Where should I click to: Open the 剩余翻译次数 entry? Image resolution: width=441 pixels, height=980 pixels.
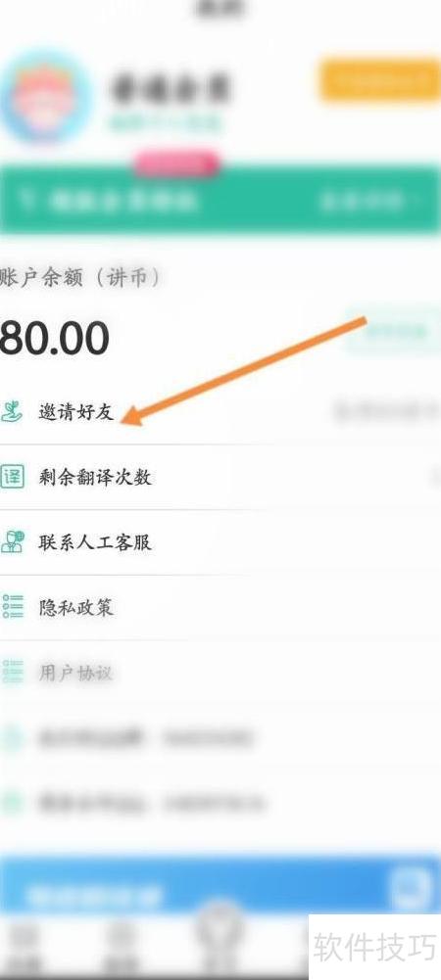(x=220, y=477)
